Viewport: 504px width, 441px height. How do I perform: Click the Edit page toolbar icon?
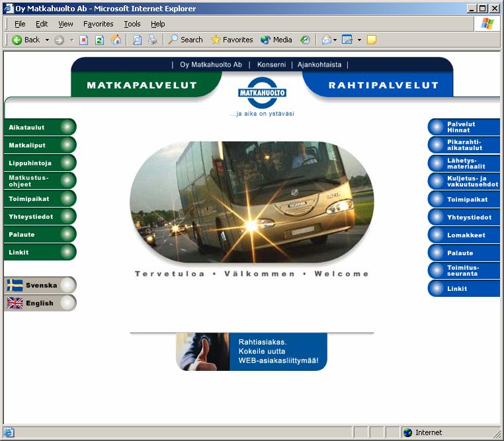click(x=347, y=40)
